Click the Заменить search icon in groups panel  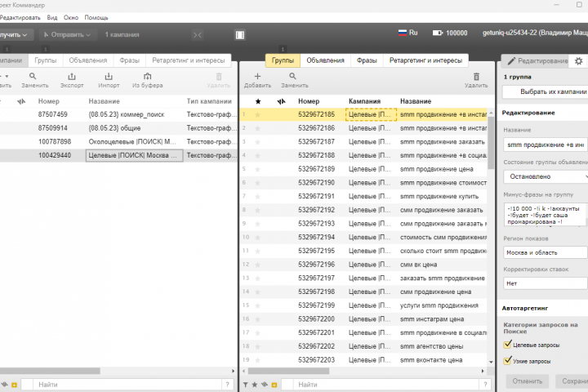(x=293, y=76)
